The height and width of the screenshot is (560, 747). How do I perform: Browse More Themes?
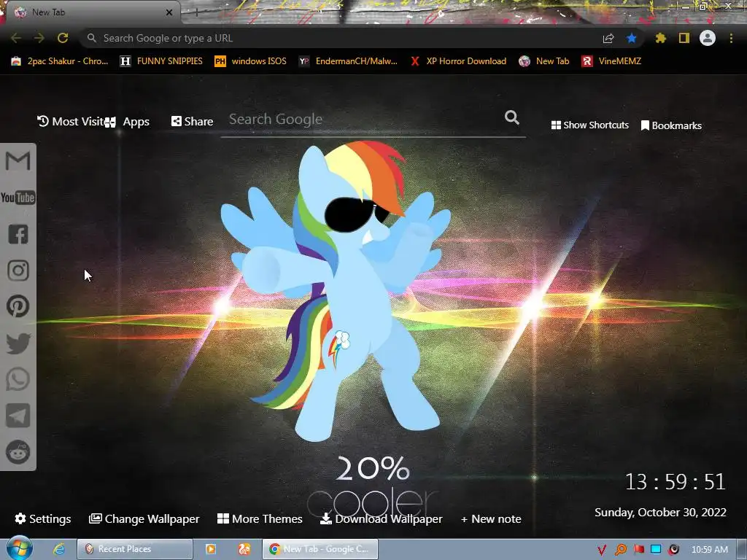pos(260,518)
